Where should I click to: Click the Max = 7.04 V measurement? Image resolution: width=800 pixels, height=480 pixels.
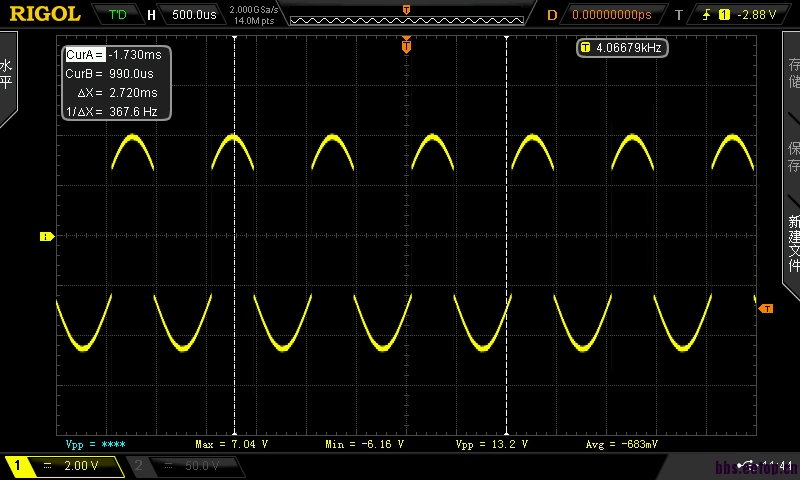tap(231, 444)
